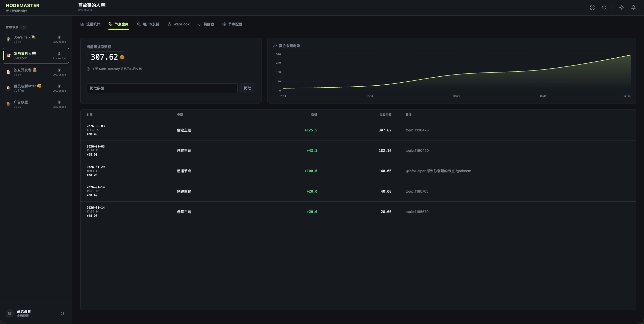Screen dimensions: 644x324
Task: Switch to the 流量统计 tab
Action: (90, 24)
